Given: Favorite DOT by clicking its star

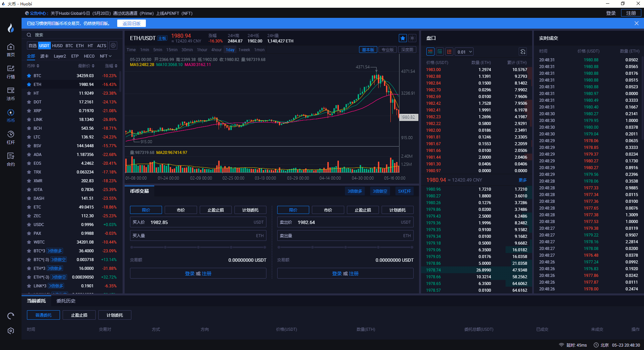Looking at the screenshot, I should [x=29, y=102].
